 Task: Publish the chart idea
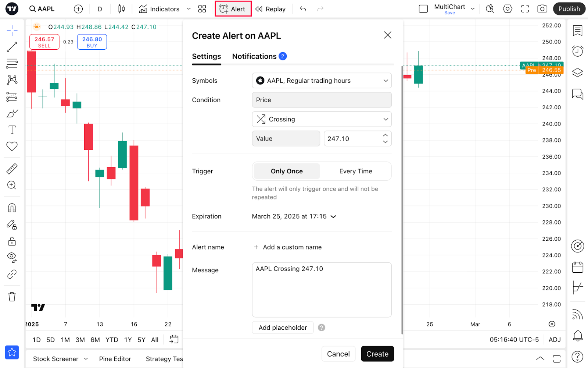(x=569, y=9)
